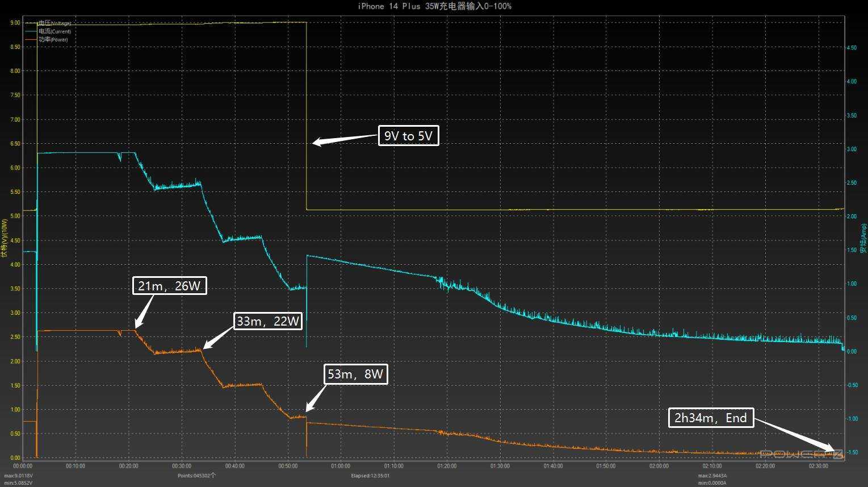Click the 02:30:00 time axis label
Screen dimensions: 868x487
[x=818, y=466]
